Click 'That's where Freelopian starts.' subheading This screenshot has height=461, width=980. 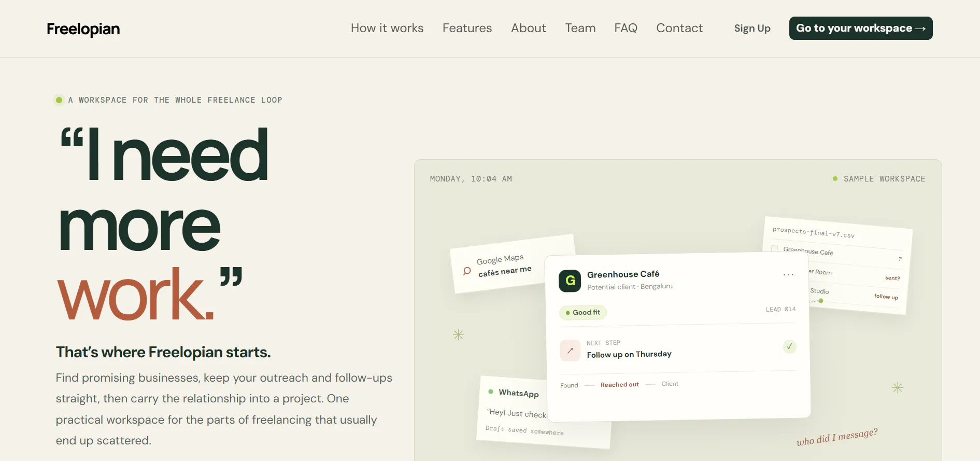click(x=163, y=352)
